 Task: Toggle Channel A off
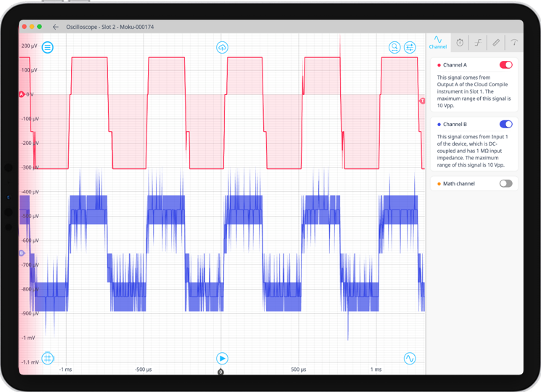pyautogui.click(x=505, y=64)
